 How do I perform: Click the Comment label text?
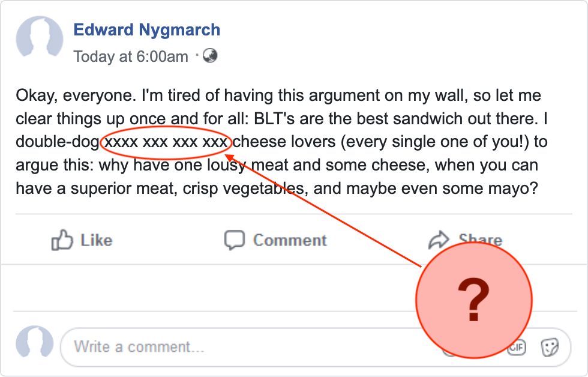coord(290,240)
